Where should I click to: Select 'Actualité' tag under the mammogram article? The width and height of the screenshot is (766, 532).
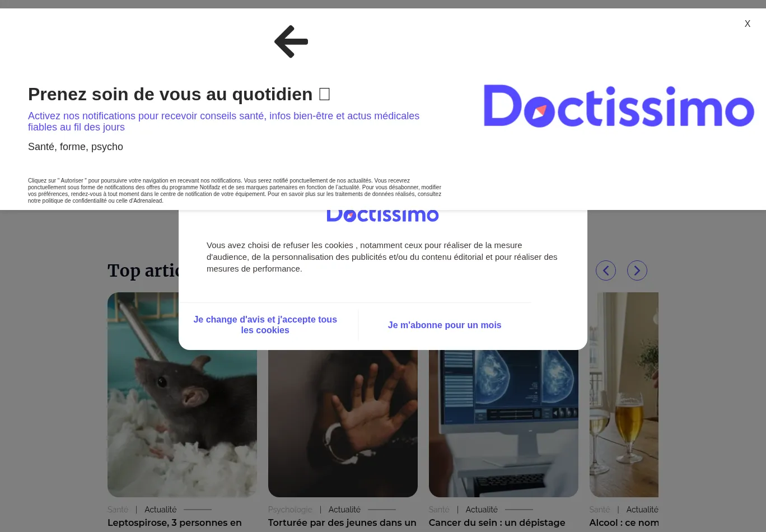point(482,510)
